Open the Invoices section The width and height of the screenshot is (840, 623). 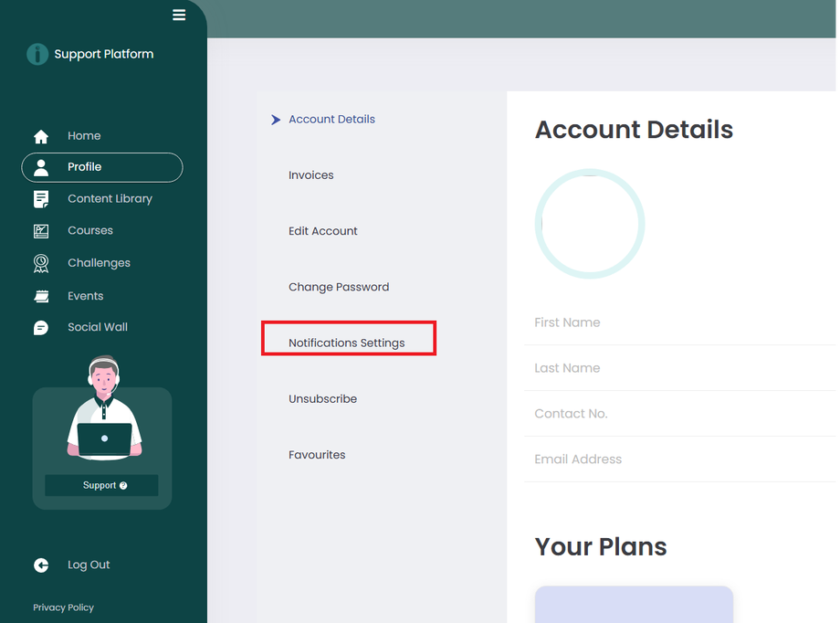(311, 175)
